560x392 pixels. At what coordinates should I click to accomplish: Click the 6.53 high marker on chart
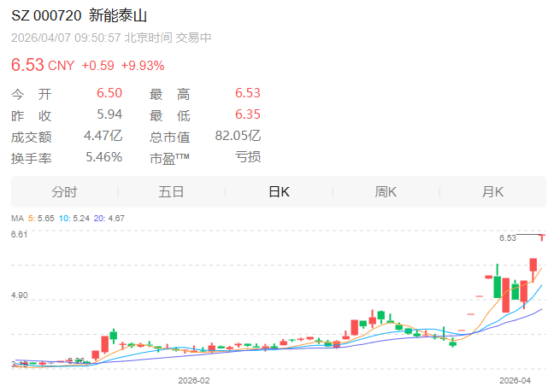pyautogui.click(x=508, y=238)
